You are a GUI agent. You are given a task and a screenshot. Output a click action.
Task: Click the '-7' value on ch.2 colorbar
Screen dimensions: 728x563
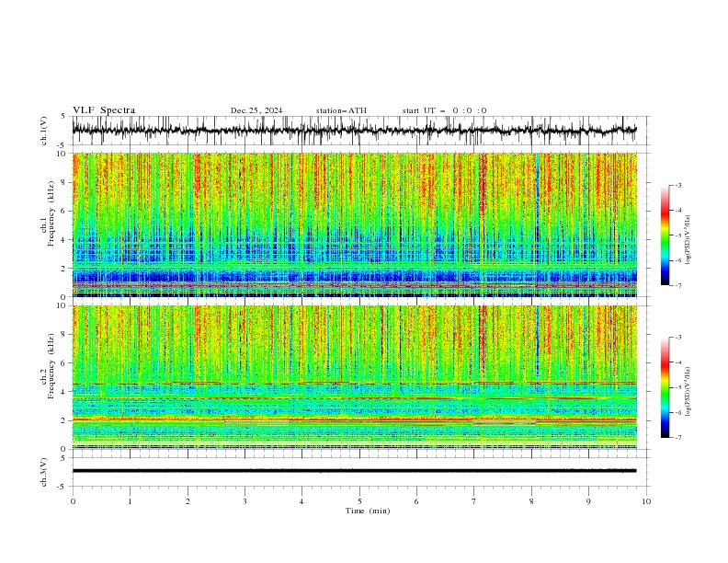point(677,438)
